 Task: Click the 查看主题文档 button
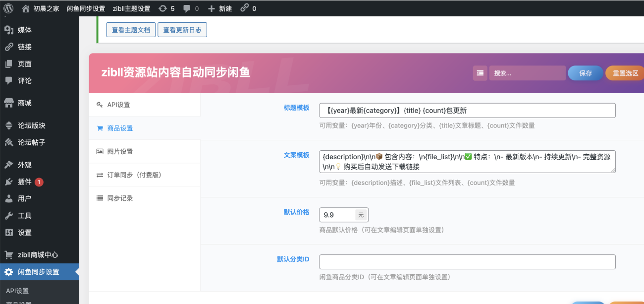(x=131, y=30)
